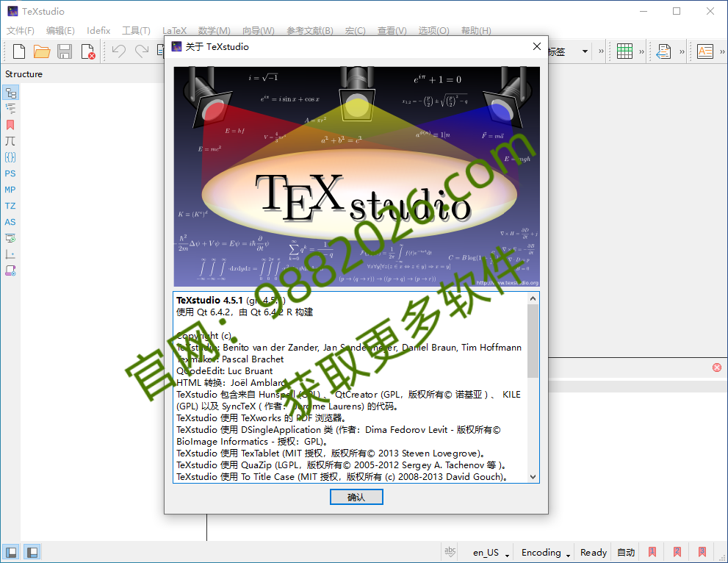
Task: Open the MP side panel
Action: click(x=10, y=190)
